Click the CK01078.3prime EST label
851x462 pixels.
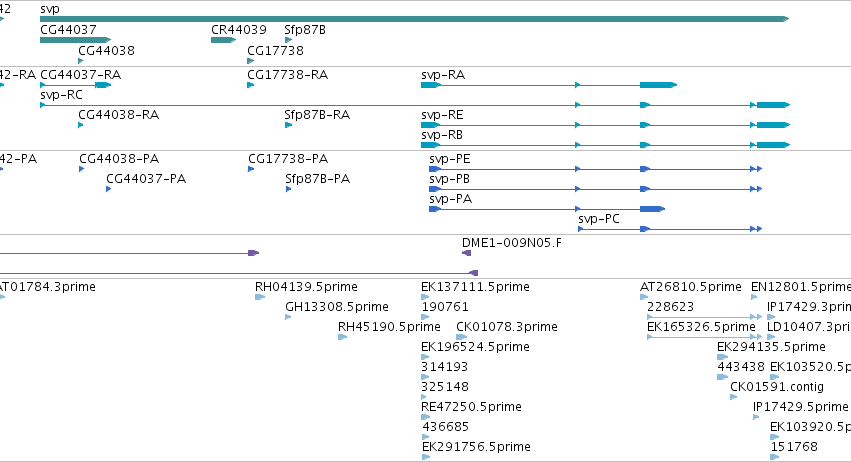(507, 327)
